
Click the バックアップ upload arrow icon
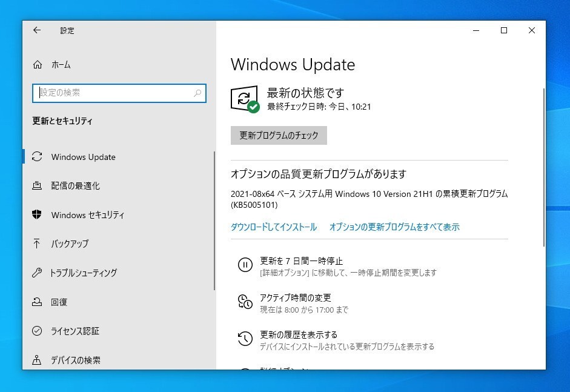point(37,244)
